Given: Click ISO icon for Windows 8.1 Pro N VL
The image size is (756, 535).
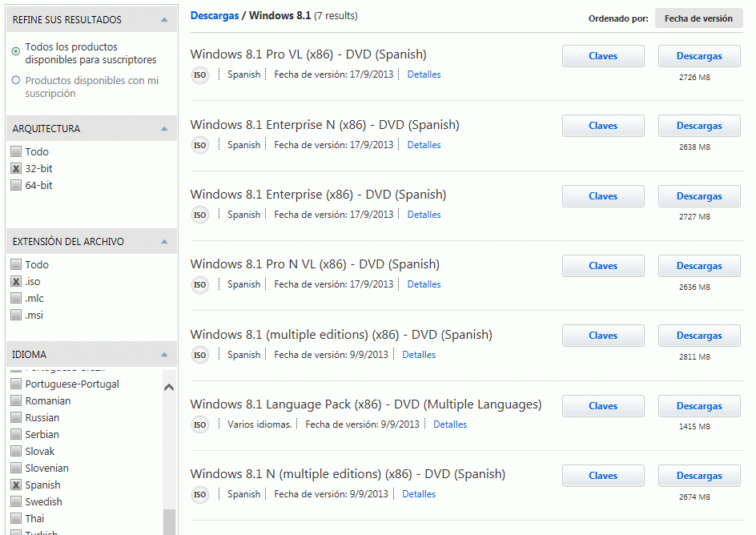Looking at the screenshot, I should pos(199,285).
